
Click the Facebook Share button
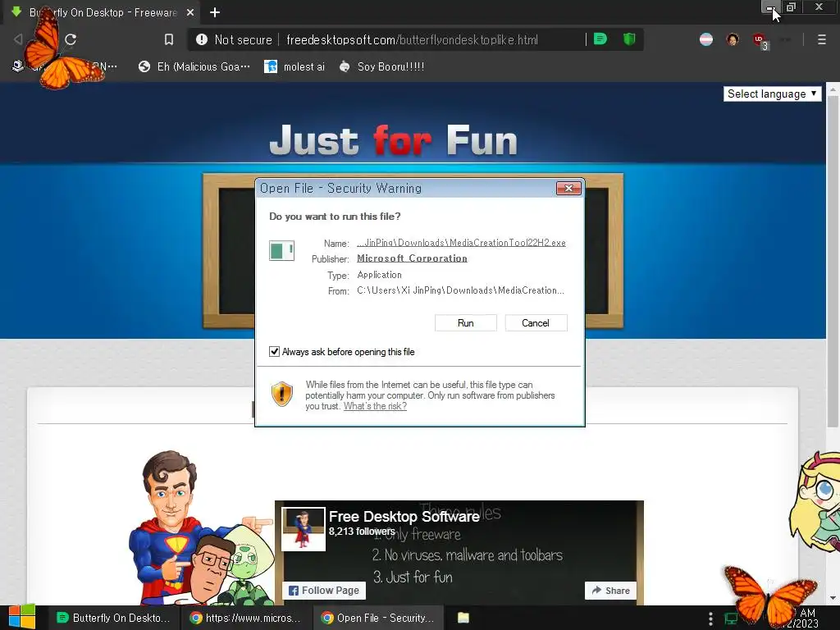[x=610, y=591]
